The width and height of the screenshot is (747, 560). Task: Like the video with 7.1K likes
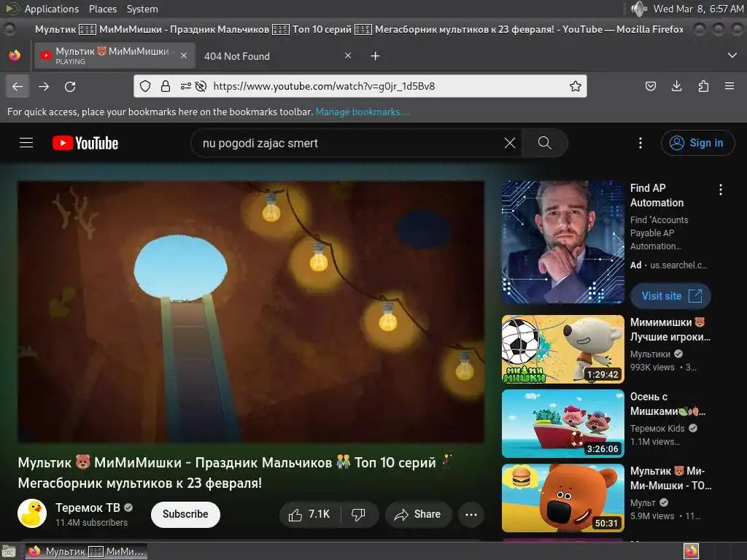(309, 514)
